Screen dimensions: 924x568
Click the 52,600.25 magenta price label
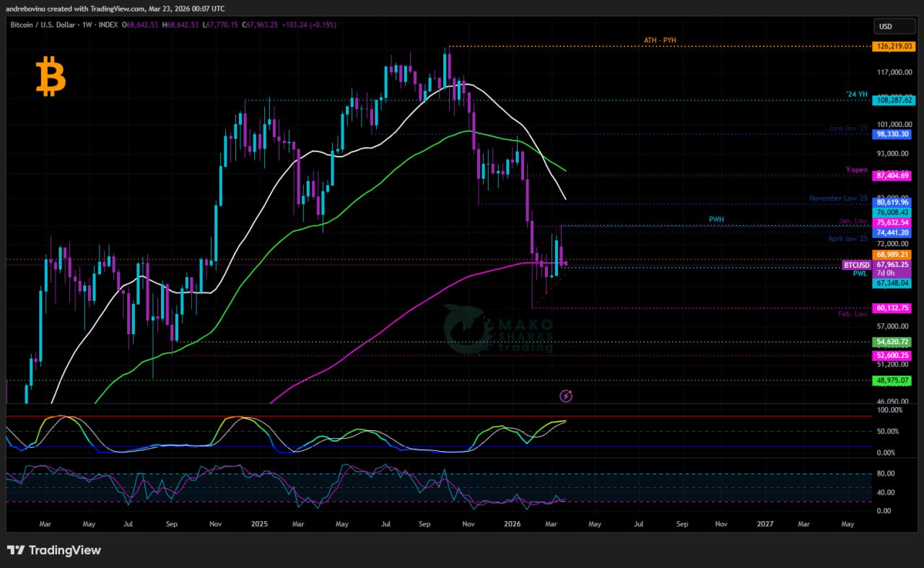(893, 355)
